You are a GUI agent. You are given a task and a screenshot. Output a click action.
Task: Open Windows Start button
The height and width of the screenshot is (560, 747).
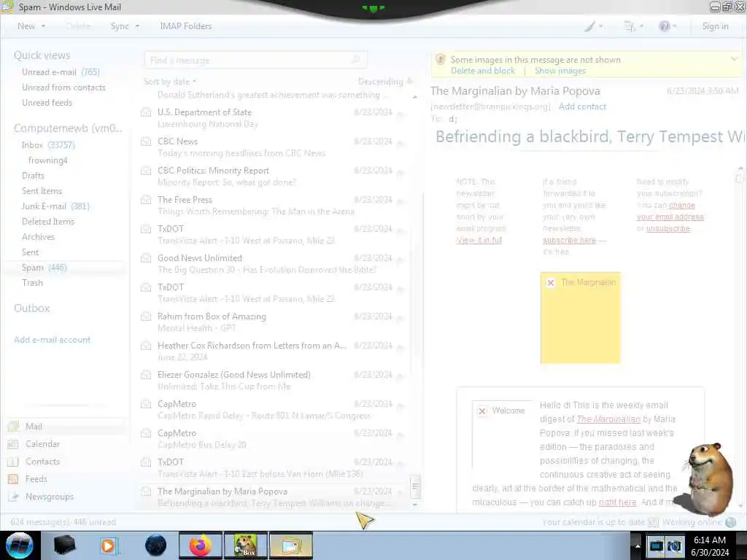click(x=19, y=545)
